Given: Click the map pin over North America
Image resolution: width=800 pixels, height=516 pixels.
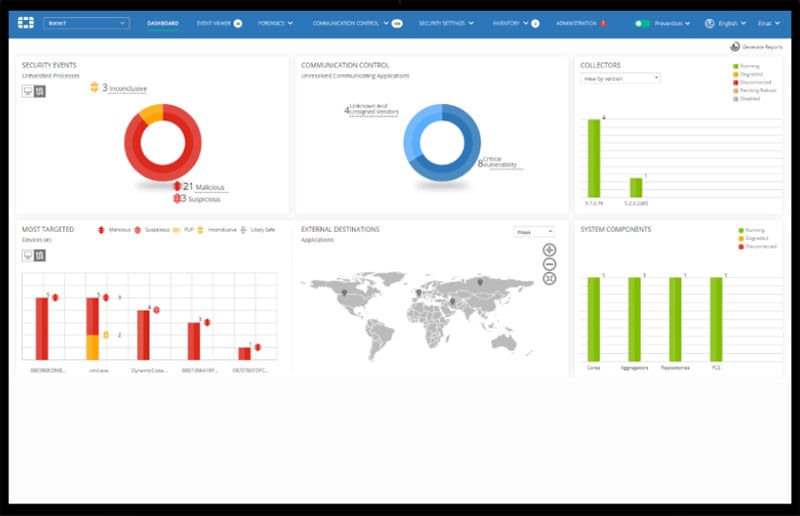Looking at the screenshot, I should pos(346,294).
